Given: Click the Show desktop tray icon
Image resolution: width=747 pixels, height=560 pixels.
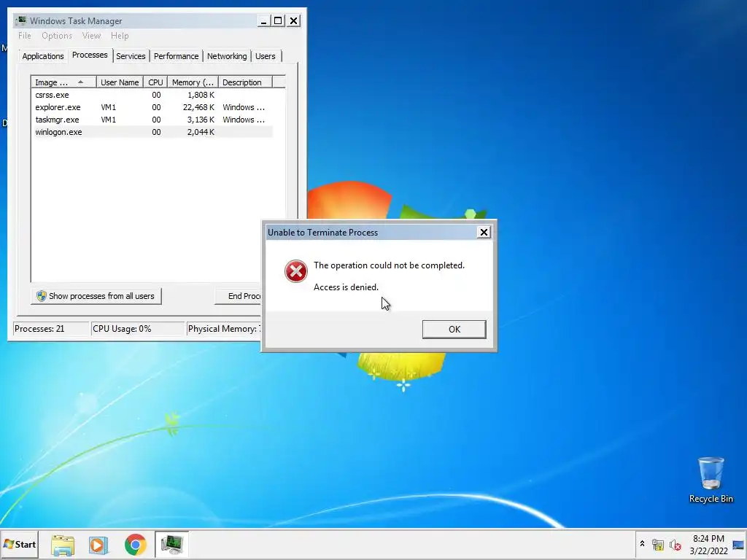Looking at the screenshot, I should coord(738,545).
